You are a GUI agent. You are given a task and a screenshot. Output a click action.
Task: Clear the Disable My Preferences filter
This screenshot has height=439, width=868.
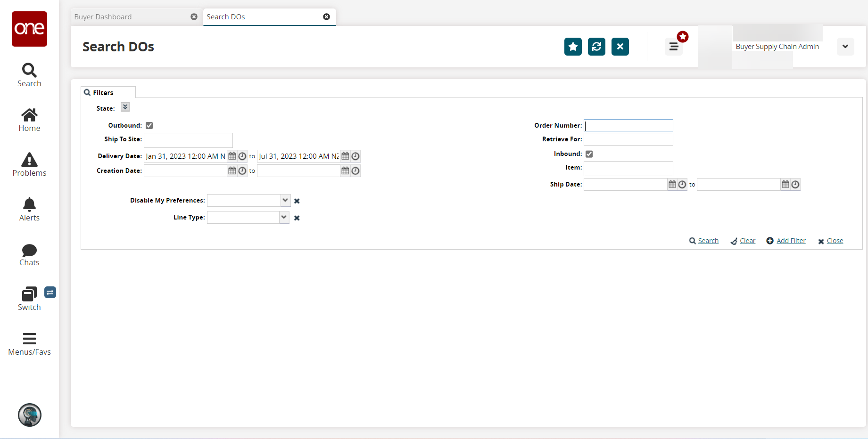click(x=297, y=201)
